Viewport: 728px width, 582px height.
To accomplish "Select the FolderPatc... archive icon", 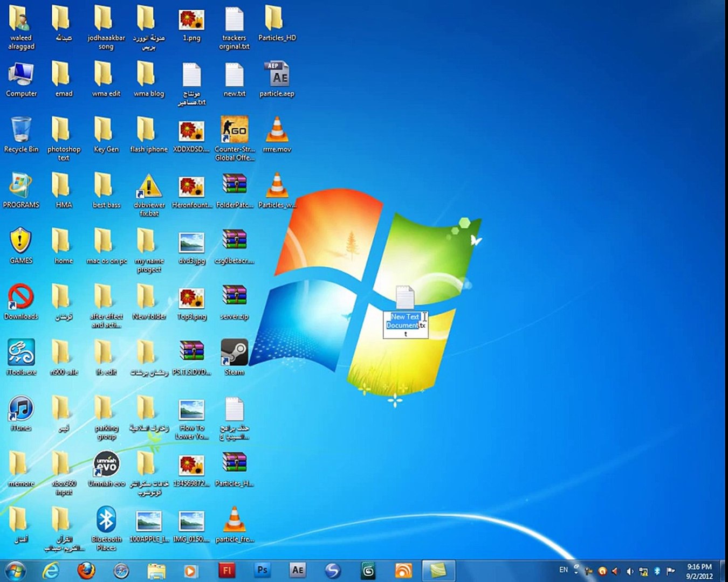I will (x=234, y=190).
